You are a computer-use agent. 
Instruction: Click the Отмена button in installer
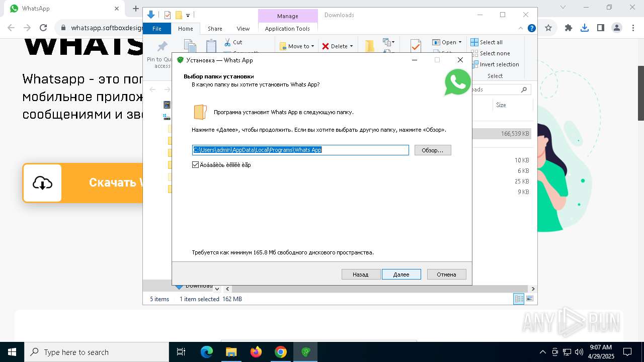[x=446, y=275]
